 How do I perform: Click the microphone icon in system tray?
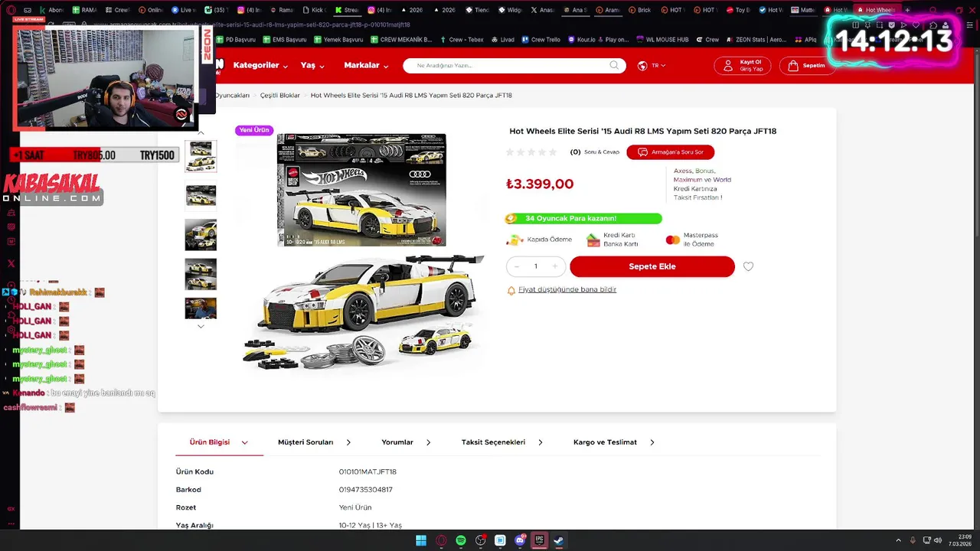click(x=912, y=540)
